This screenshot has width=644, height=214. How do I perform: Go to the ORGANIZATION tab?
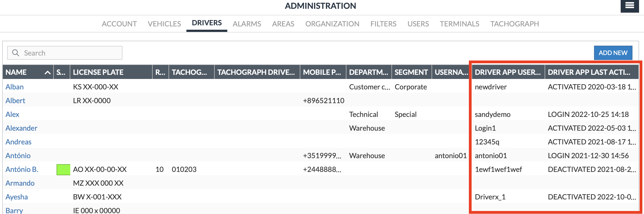click(x=332, y=24)
